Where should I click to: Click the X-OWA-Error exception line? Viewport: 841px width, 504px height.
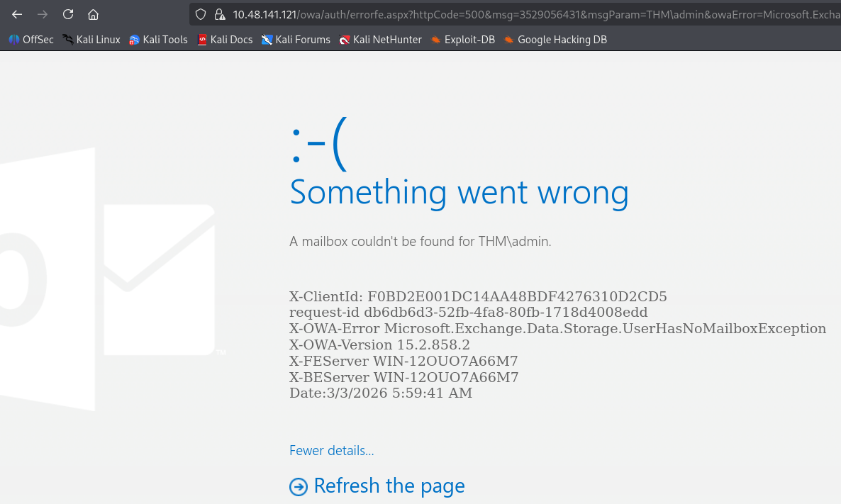558,329
